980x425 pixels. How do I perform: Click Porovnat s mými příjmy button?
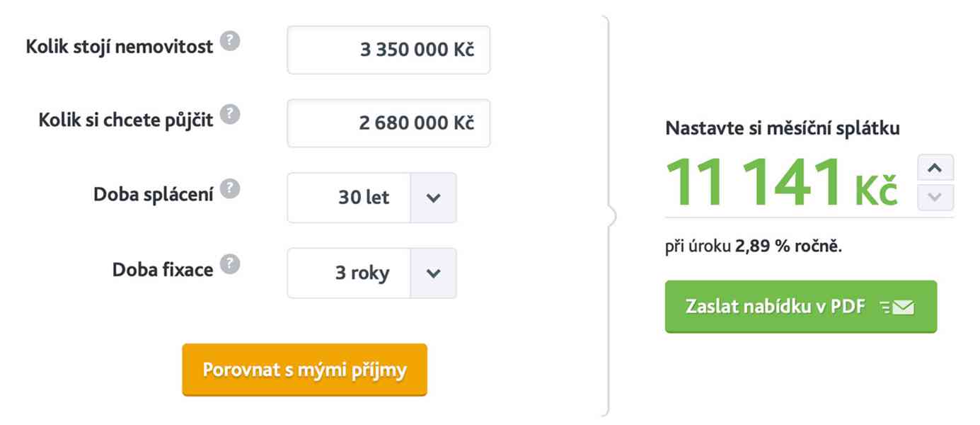click(x=304, y=369)
